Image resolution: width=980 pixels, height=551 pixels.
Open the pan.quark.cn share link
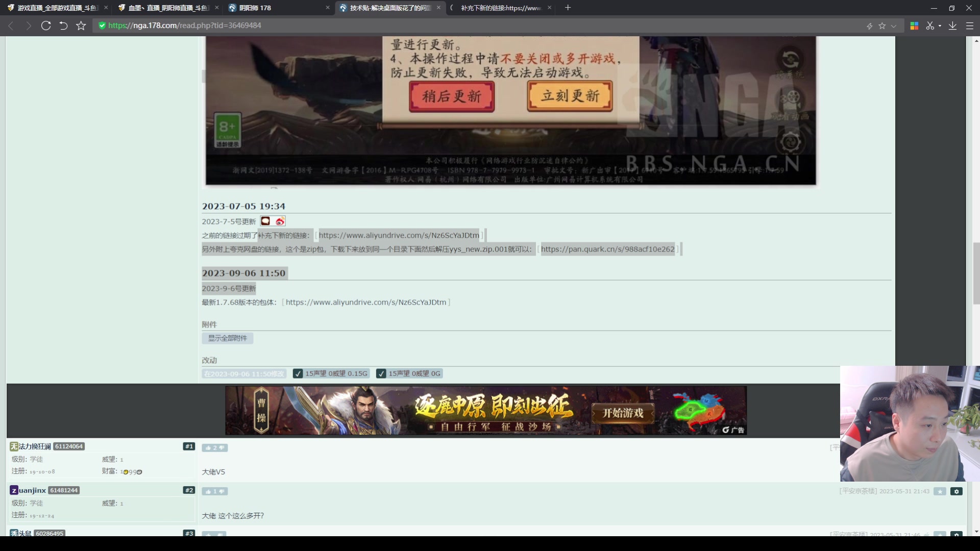point(607,249)
